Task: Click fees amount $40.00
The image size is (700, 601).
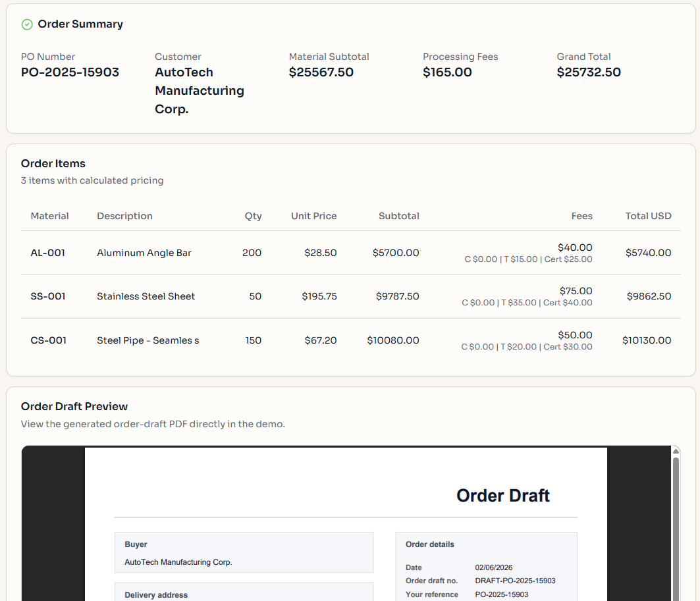Action: point(575,248)
